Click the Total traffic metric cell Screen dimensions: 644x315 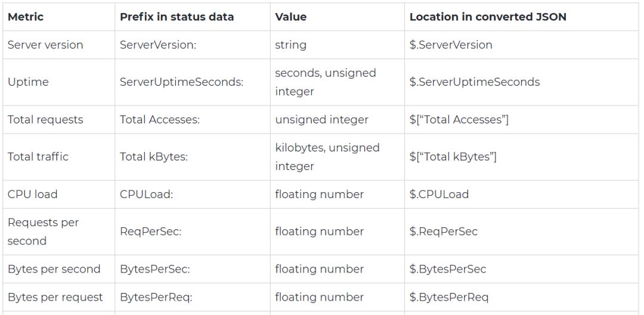pos(38,156)
